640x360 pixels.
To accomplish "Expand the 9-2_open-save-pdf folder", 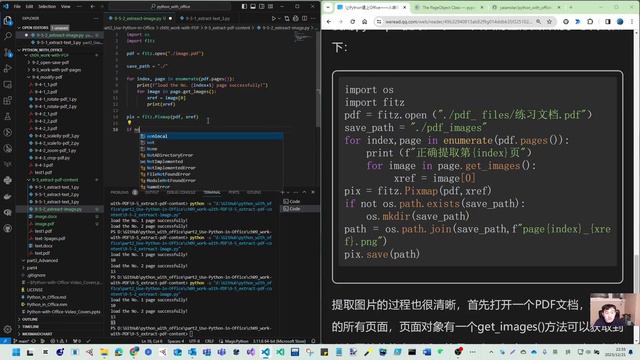I will click(50, 62).
